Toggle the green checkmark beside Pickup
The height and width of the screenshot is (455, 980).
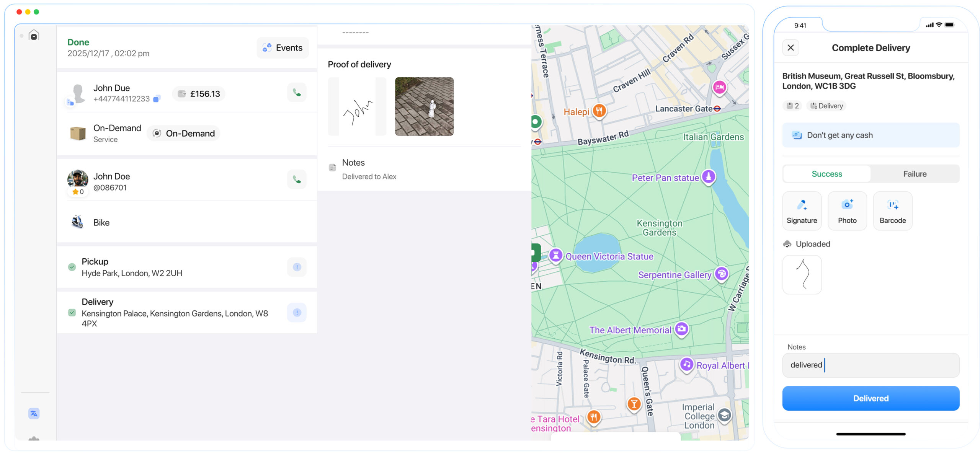[x=72, y=267]
